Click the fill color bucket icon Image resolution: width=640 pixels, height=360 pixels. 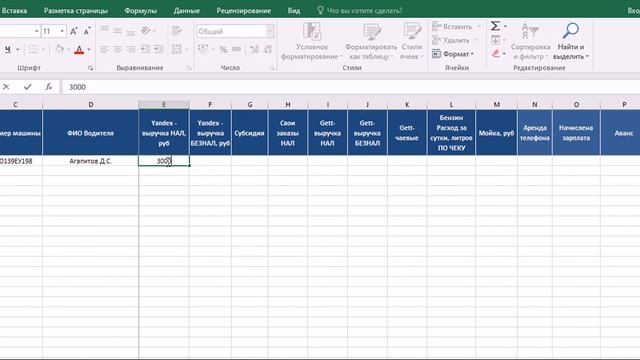coord(60,49)
